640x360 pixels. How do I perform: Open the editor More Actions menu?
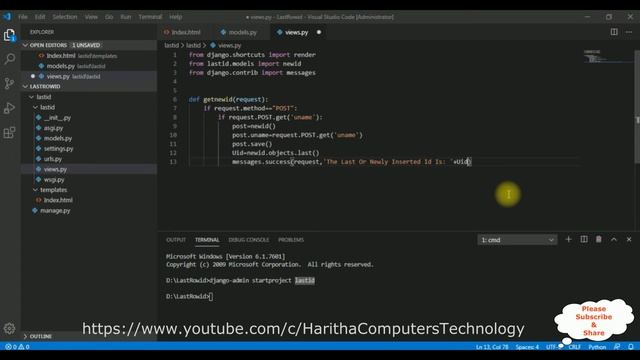[x=629, y=32]
